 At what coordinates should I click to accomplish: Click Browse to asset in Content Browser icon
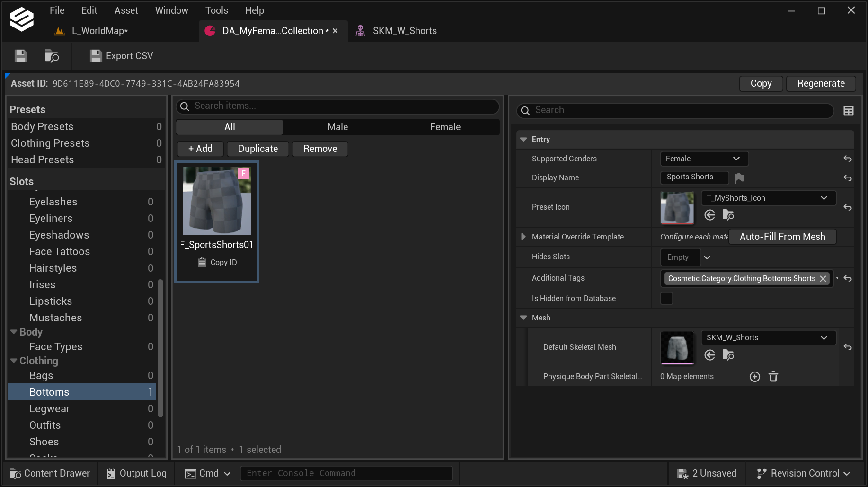[52, 56]
